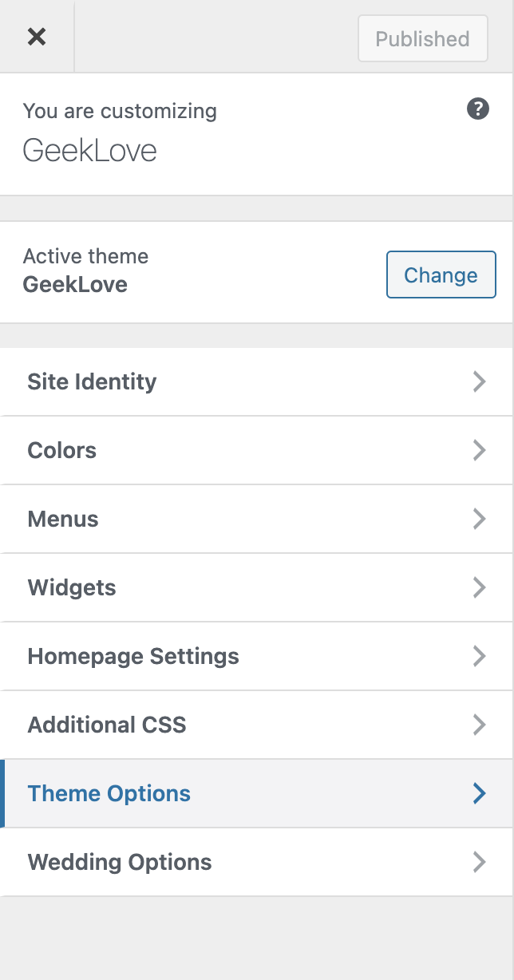Close the Customizer with X icon
Viewport: 514px width, 980px height.
click(x=37, y=37)
